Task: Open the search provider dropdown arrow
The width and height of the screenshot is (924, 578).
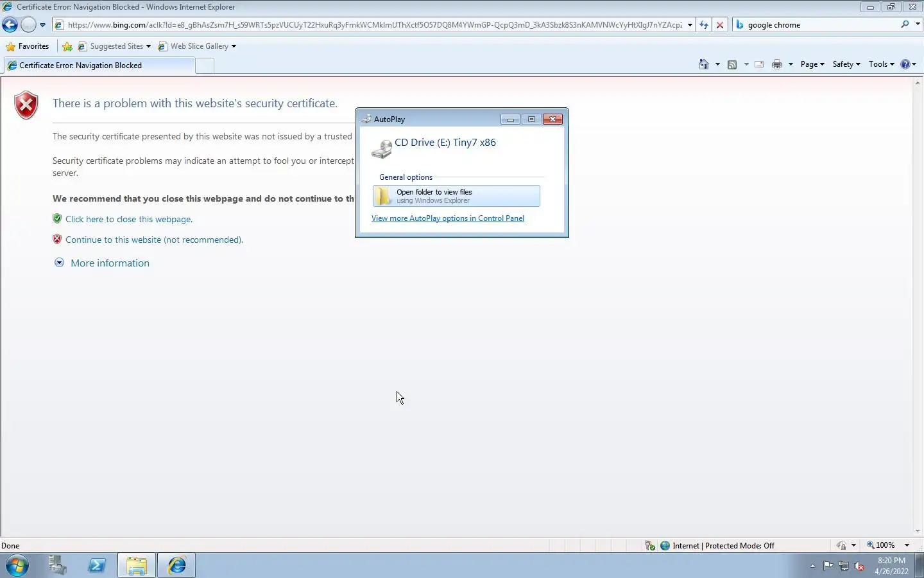Action: click(x=917, y=24)
